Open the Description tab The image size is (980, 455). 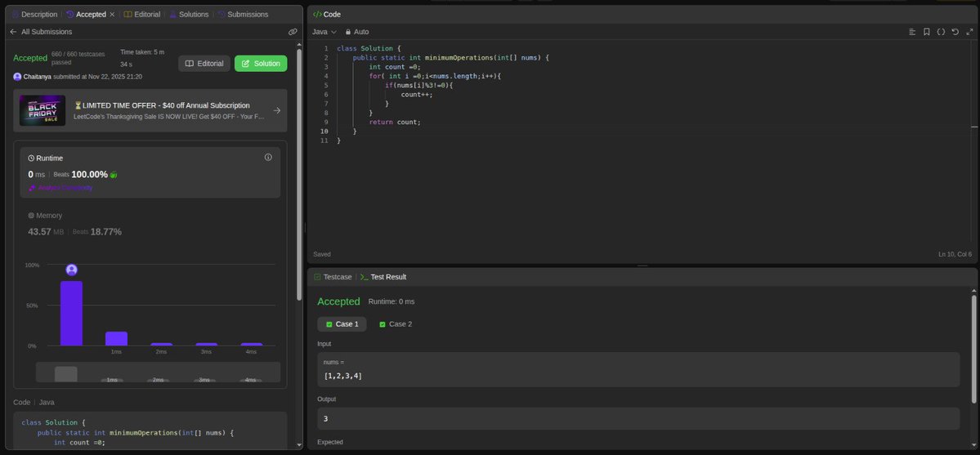tap(34, 15)
